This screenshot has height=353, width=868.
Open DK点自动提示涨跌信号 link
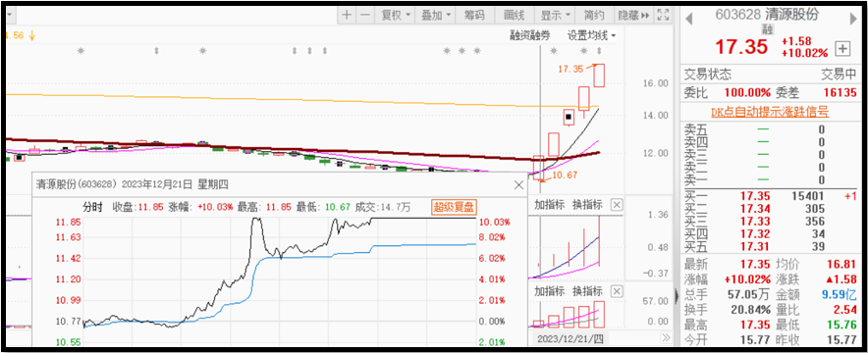pos(770,112)
